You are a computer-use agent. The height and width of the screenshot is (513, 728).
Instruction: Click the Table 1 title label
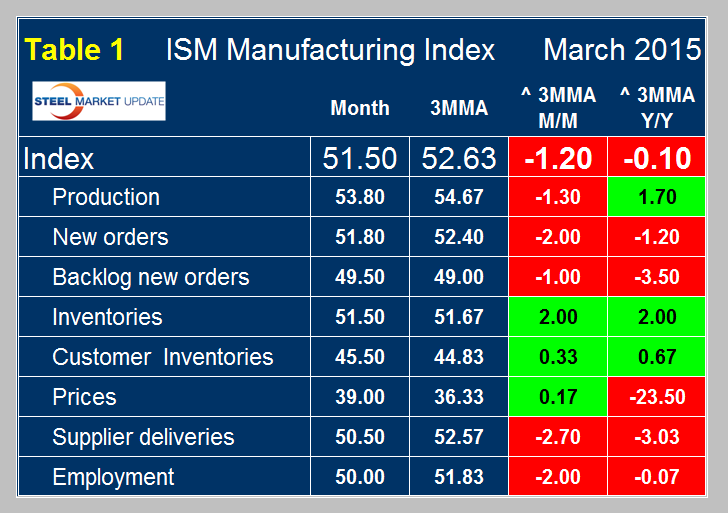76,50
